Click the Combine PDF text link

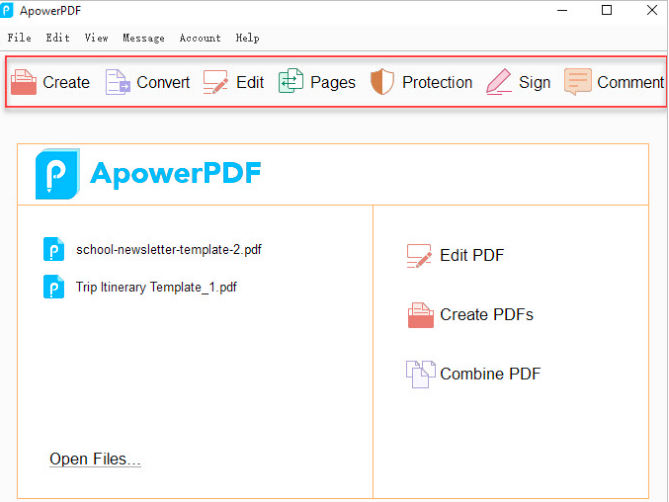(490, 374)
